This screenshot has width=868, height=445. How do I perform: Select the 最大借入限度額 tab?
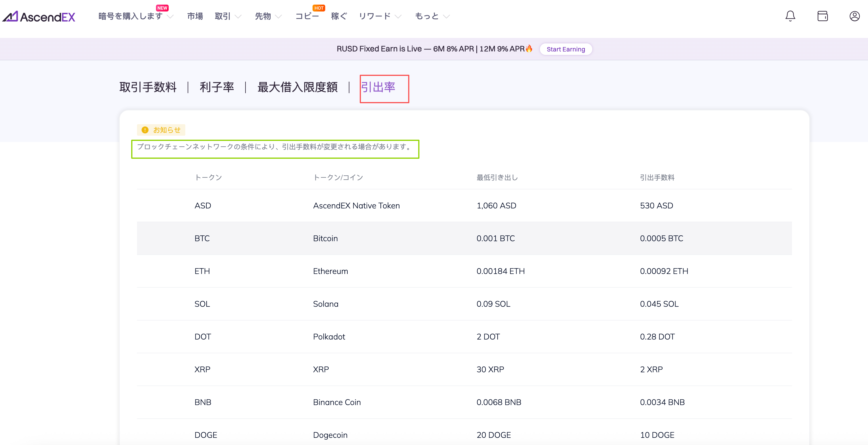[x=297, y=87]
